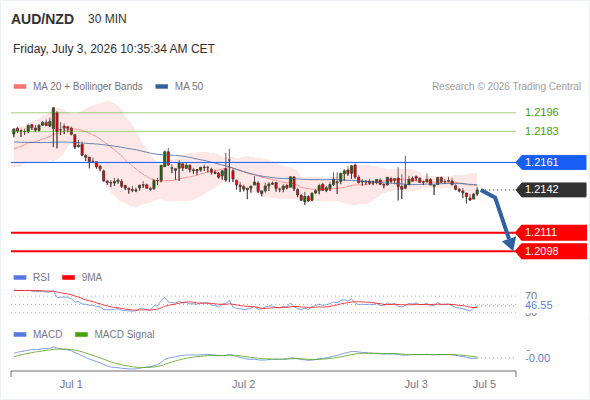The width and height of the screenshot is (590, 400).
Task: Click the Jul 3 date axis marker
Action: [x=416, y=384]
